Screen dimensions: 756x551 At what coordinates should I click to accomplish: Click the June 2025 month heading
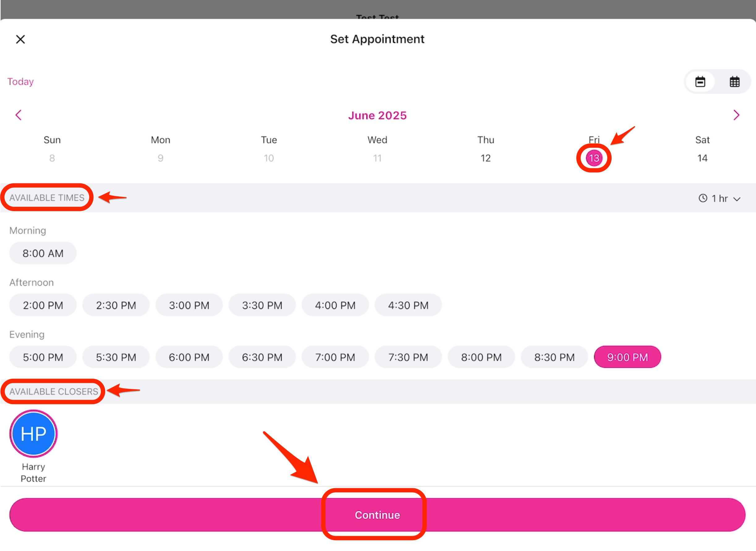point(377,115)
